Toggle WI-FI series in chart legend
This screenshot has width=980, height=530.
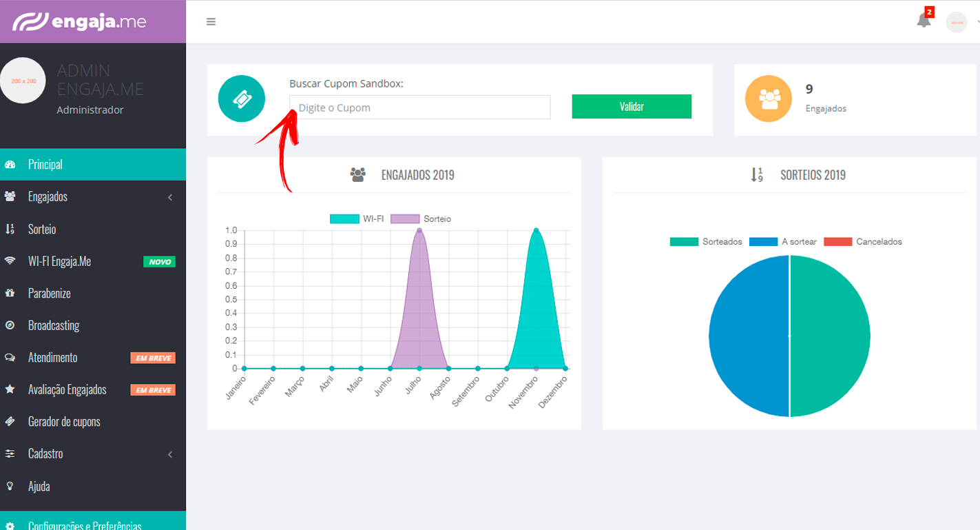click(x=357, y=218)
